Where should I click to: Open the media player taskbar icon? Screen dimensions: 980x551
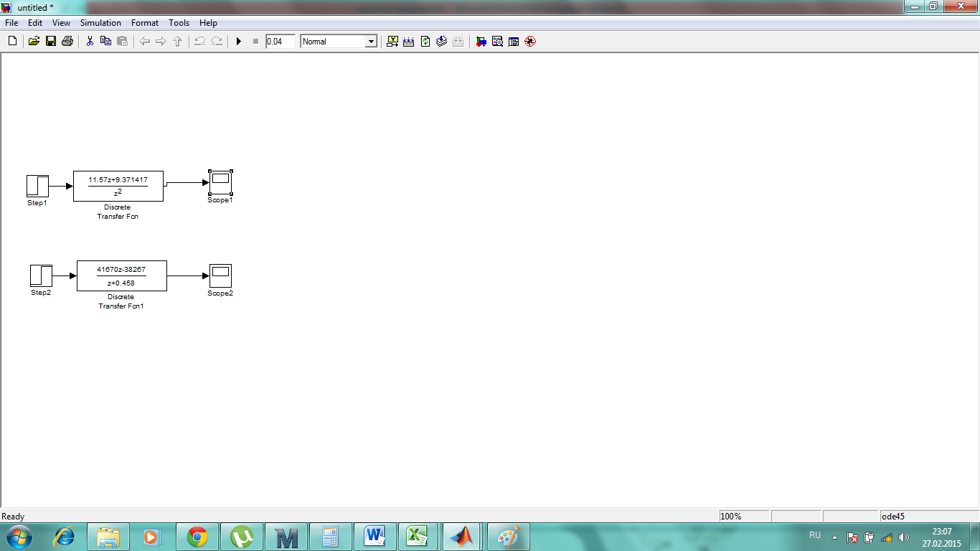click(x=152, y=537)
